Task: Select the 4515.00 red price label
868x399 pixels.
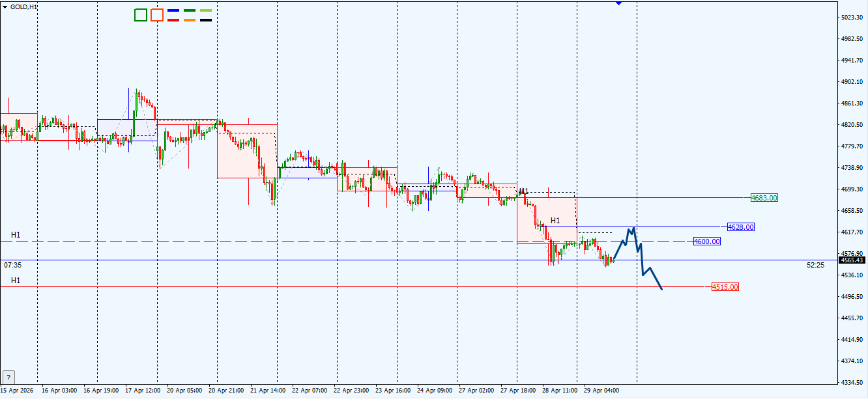Action: pyautogui.click(x=725, y=287)
